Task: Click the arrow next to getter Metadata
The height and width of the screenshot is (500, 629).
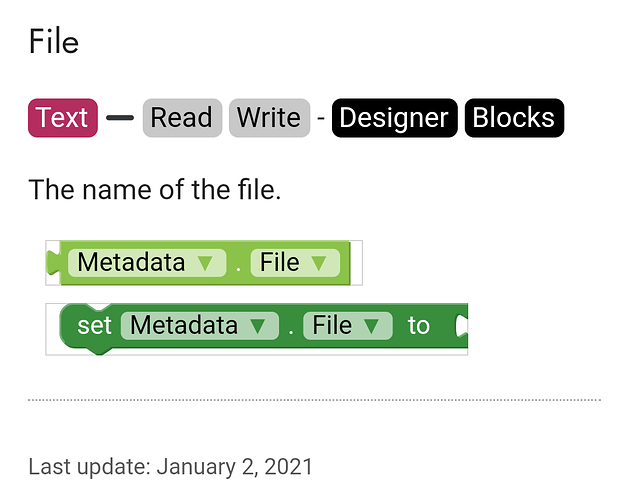Action: tap(205, 264)
